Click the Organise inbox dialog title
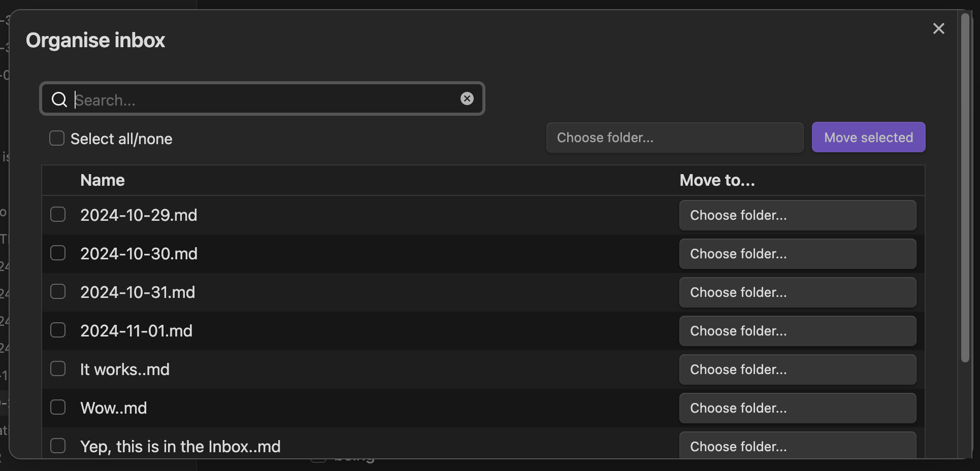 pos(95,40)
